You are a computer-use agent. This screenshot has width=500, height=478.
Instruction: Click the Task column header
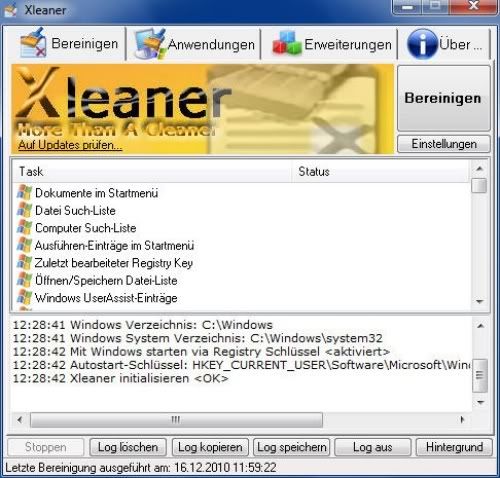[x=152, y=172]
